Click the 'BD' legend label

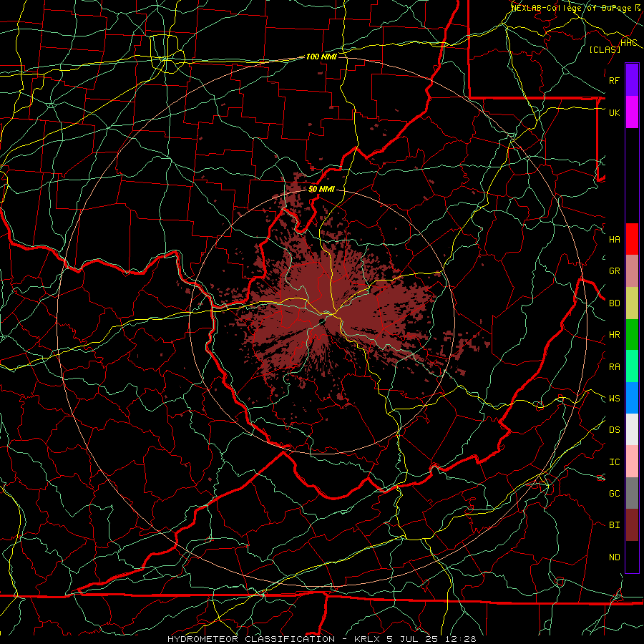click(x=615, y=303)
